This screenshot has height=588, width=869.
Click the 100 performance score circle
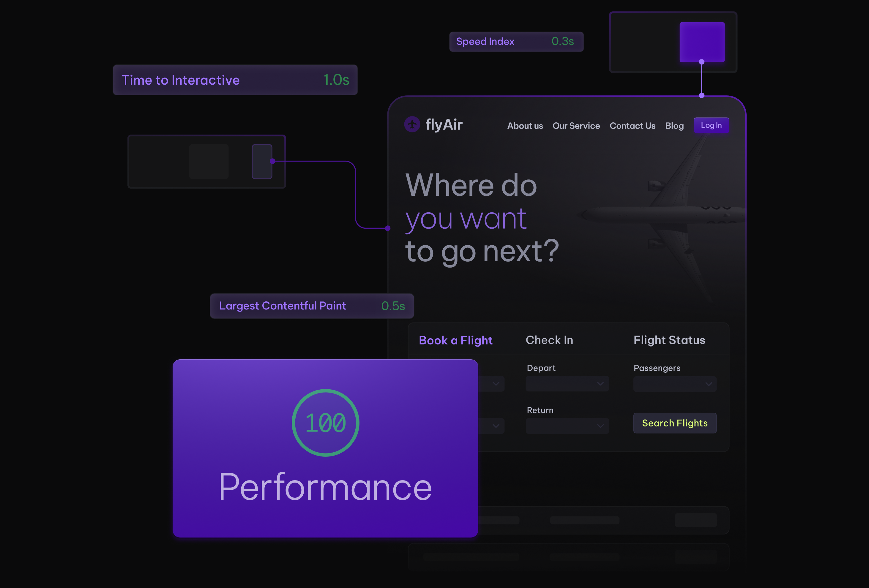coord(325,423)
